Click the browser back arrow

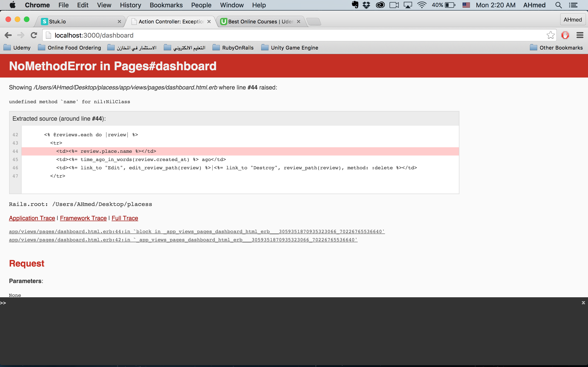(x=8, y=35)
